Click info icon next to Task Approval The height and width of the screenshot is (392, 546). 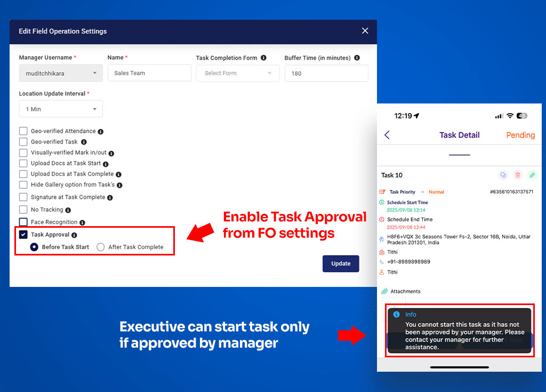click(x=74, y=235)
